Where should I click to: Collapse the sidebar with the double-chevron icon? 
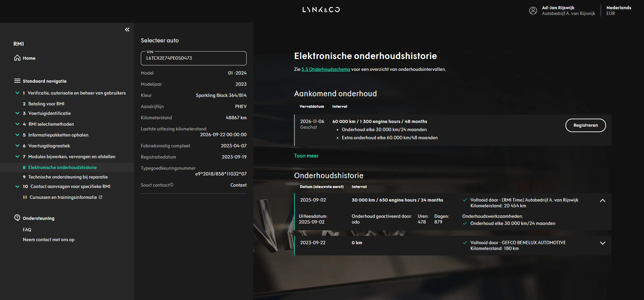click(x=127, y=30)
